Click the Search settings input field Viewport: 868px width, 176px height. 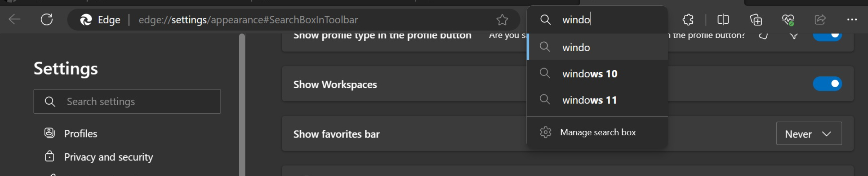[x=127, y=101]
